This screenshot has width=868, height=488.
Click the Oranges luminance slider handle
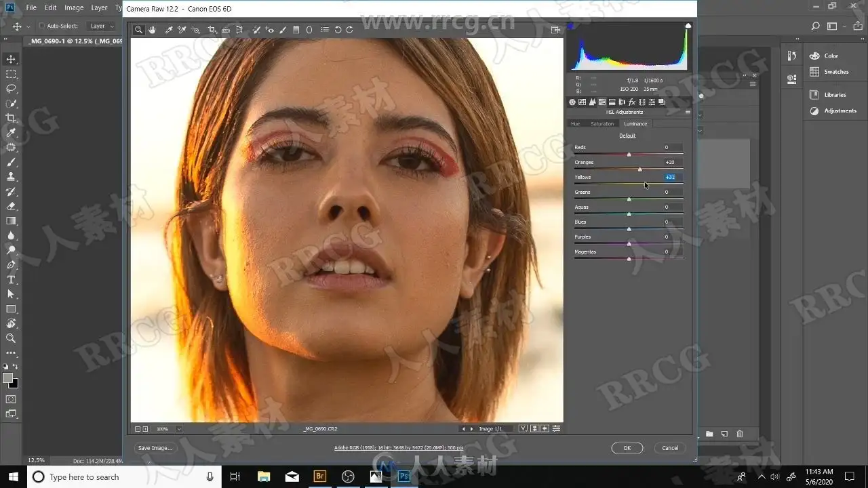639,169
